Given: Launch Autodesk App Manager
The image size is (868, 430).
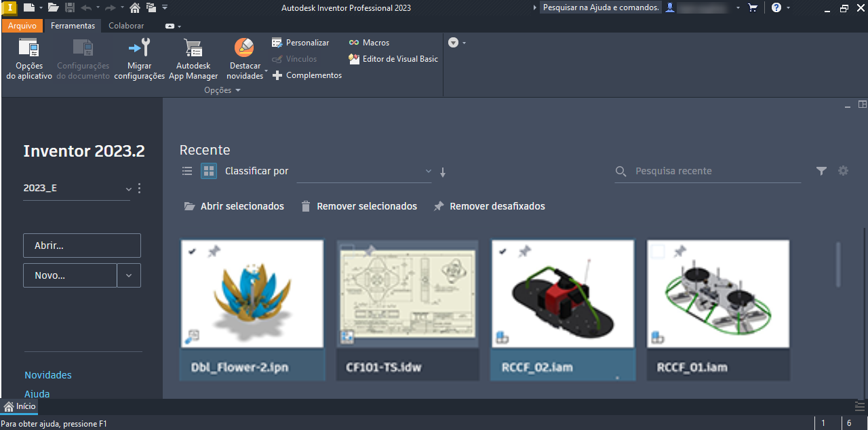Looking at the screenshot, I should [193, 60].
